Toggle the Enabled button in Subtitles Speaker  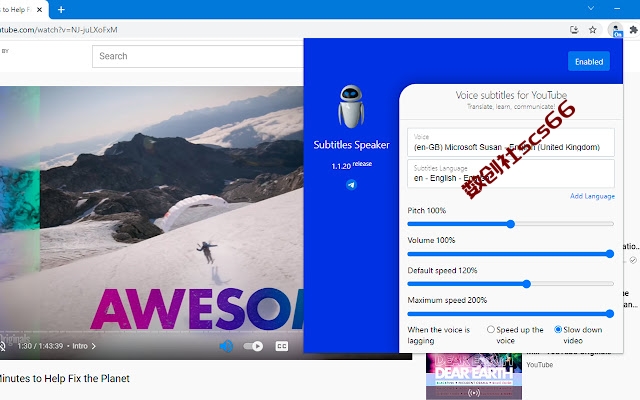(589, 62)
